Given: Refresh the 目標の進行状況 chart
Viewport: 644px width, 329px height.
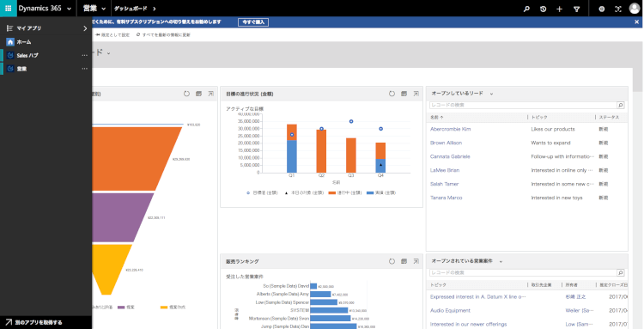Looking at the screenshot, I should [392, 94].
